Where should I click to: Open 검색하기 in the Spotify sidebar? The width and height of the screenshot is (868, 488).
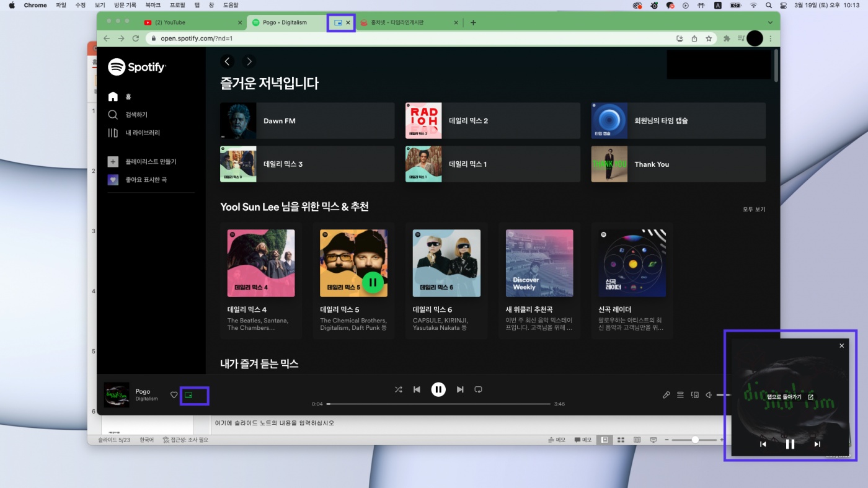tap(136, 115)
